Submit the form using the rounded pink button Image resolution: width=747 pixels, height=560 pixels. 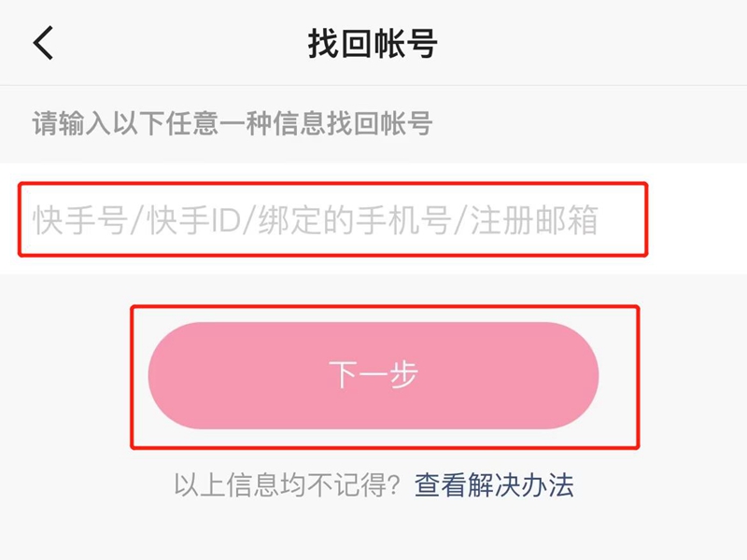pyautogui.click(x=373, y=375)
